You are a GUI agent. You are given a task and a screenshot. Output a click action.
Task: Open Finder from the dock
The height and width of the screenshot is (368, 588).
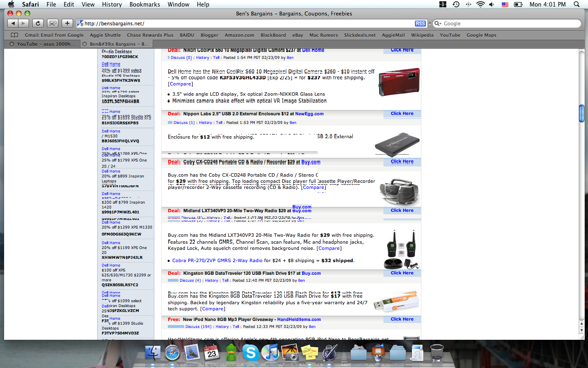coord(153,352)
